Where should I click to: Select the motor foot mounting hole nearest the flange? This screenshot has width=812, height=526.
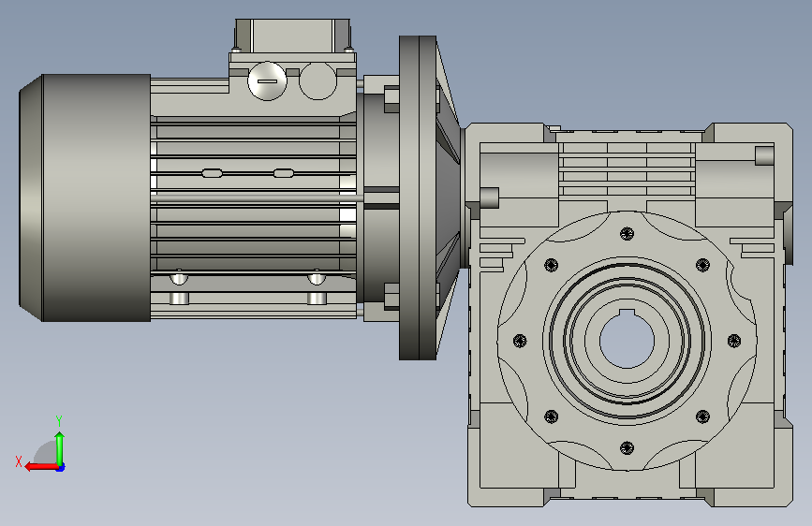point(317,299)
